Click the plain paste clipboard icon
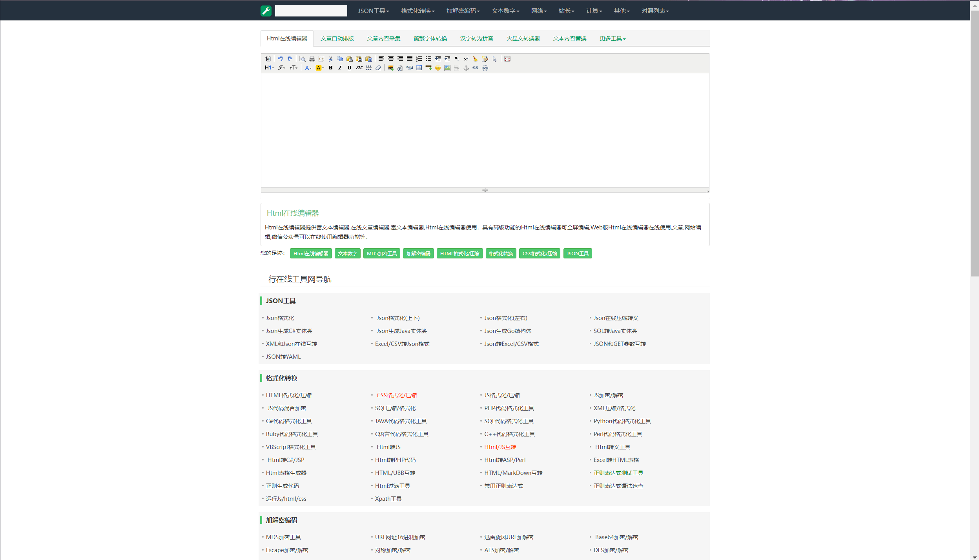 click(350, 59)
